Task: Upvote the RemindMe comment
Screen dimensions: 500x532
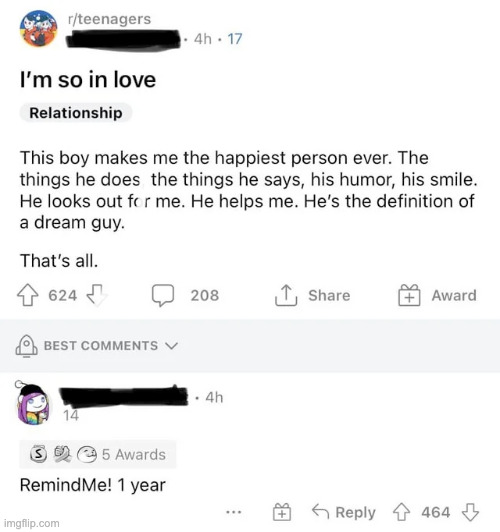Action: (x=402, y=512)
